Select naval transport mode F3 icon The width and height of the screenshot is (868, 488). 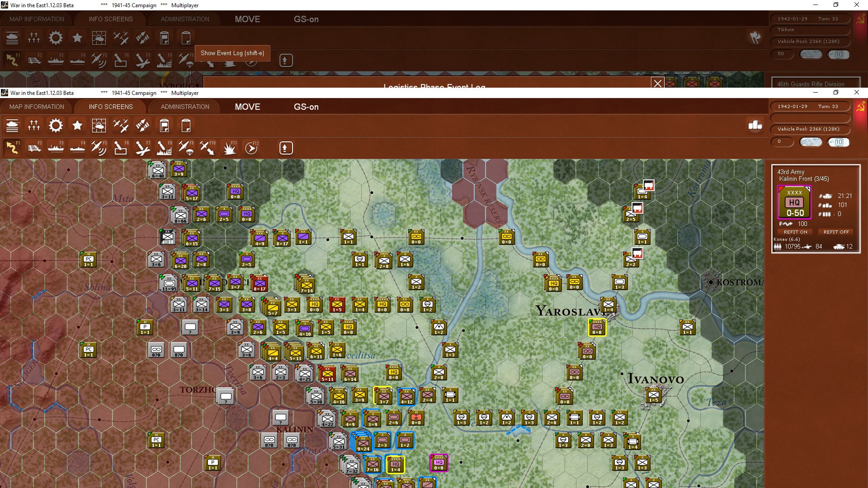pos(56,148)
